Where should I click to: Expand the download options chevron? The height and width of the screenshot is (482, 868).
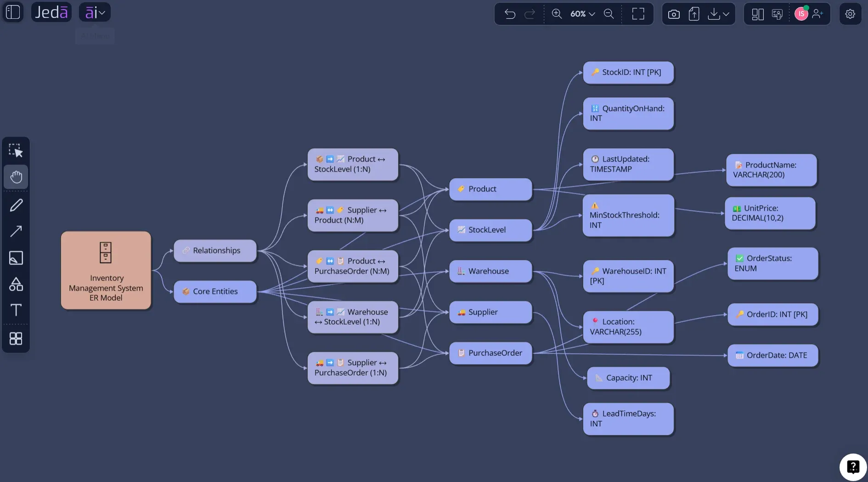click(726, 14)
